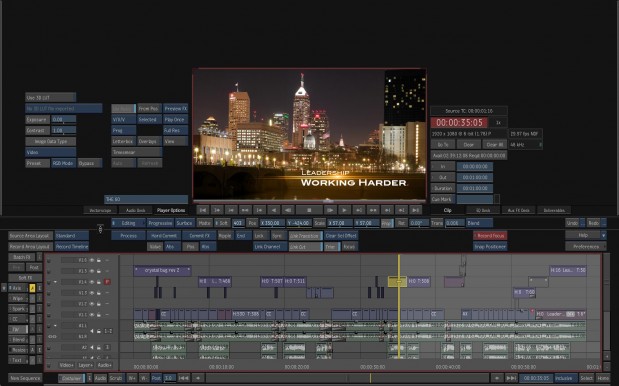Adjust the Contrast 1.00 slider field
This screenshot has width=619, height=386.
64,130
